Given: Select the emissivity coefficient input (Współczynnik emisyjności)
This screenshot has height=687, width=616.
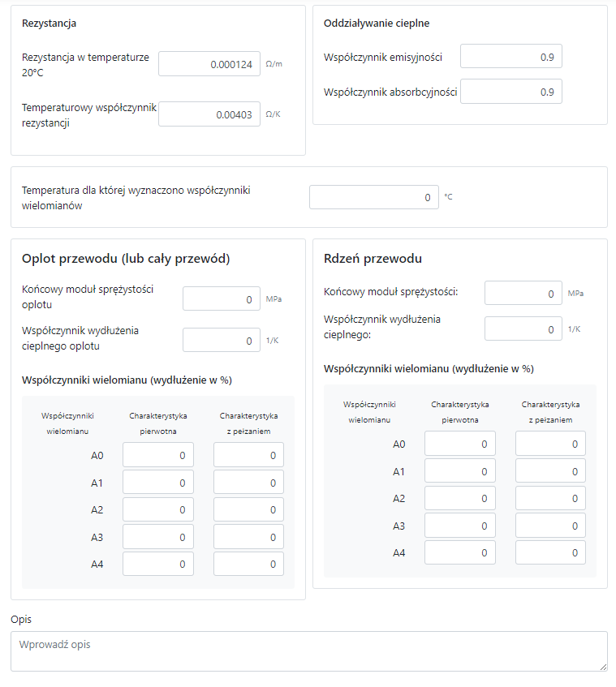Looking at the screenshot, I should [510, 57].
